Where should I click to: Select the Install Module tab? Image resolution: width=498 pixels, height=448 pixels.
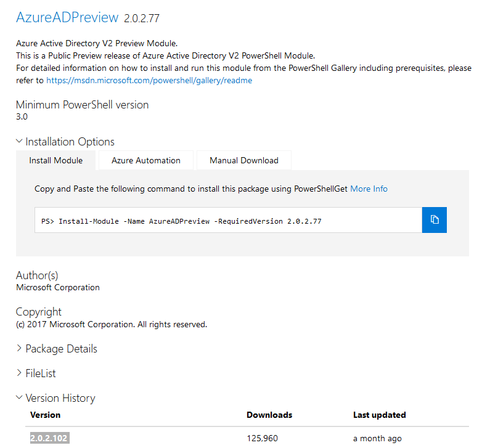pyautogui.click(x=55, y=160)
